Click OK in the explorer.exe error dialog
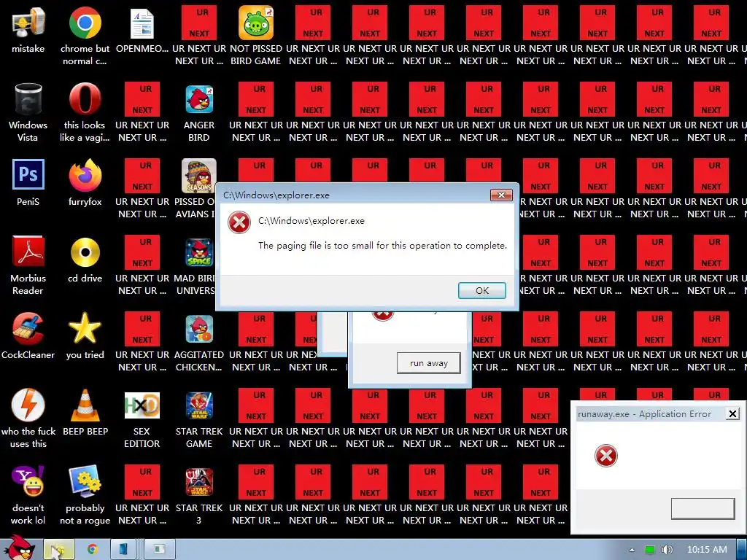The width and height of the screenshot is (747, 560). [481, 290]
